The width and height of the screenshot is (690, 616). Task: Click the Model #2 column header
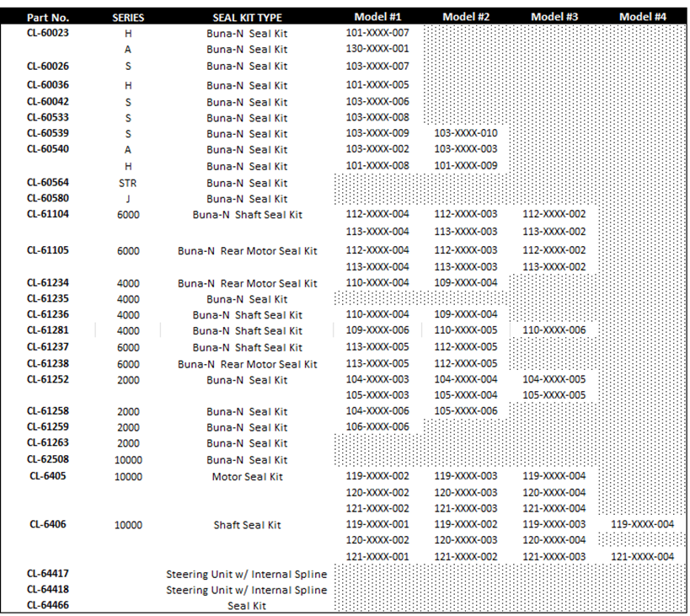pyautogui.click(x=465, y=17)
